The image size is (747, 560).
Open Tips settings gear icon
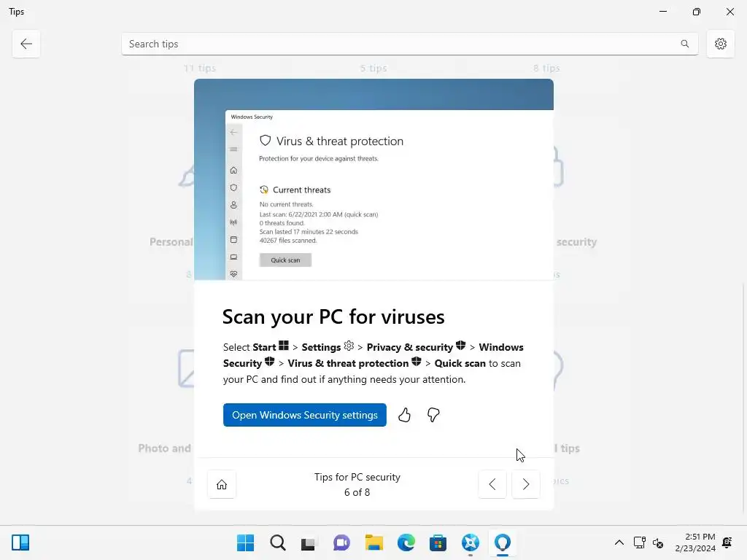(x=720, y=44)
